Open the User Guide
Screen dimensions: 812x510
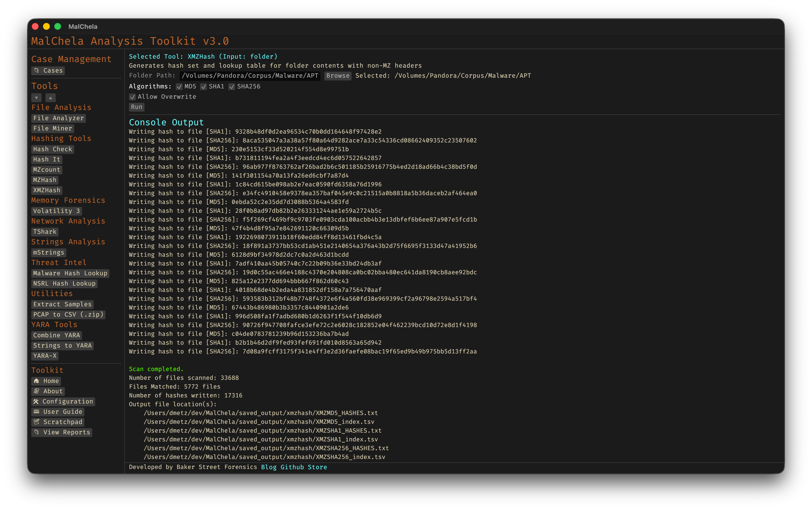coord(58,412)
